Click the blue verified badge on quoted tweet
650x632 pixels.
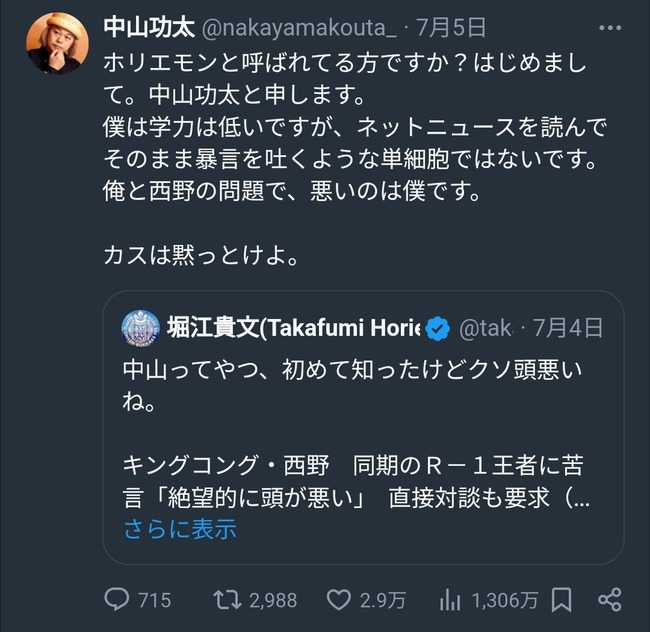(x=438, y=328)
